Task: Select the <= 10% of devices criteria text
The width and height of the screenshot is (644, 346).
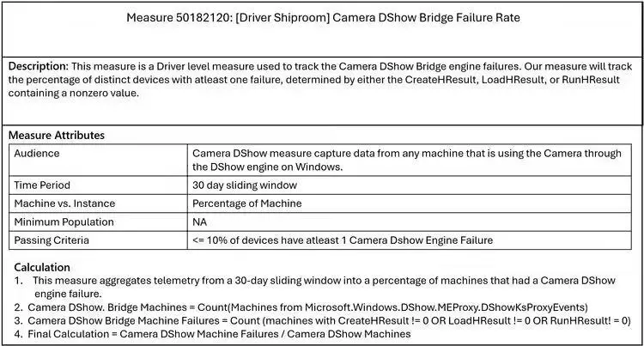Action: pos(342,240)
